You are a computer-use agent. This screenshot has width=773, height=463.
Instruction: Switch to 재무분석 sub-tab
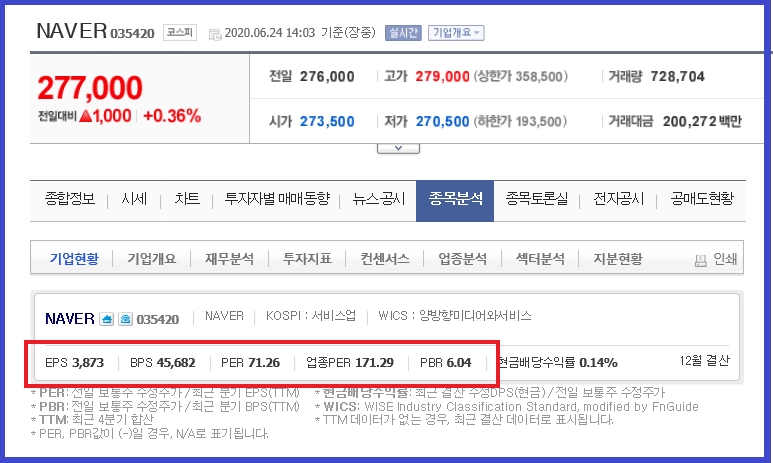click(x=229, y=259)
